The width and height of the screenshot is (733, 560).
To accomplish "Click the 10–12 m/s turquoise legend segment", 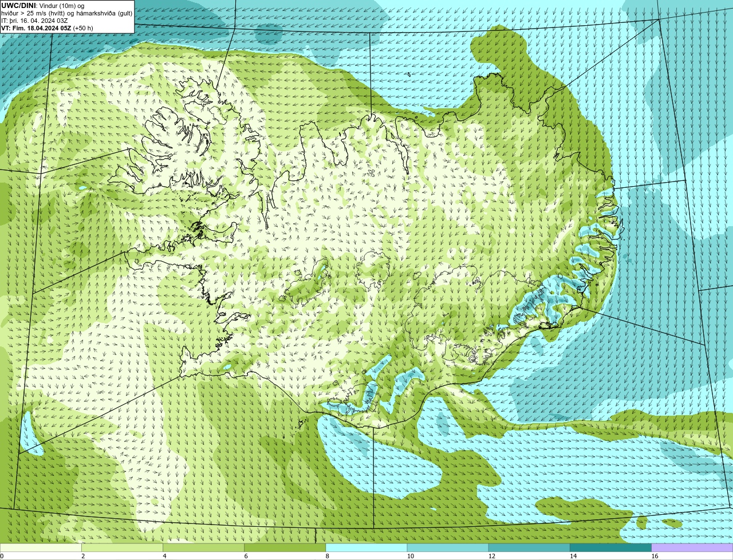I will coord(448,548).
